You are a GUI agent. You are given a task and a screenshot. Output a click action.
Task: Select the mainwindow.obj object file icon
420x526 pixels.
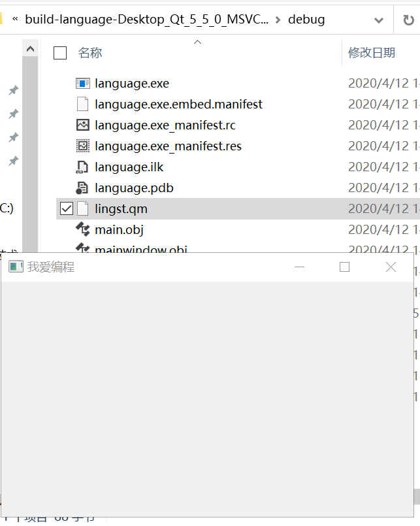click(x=83, y=248)
